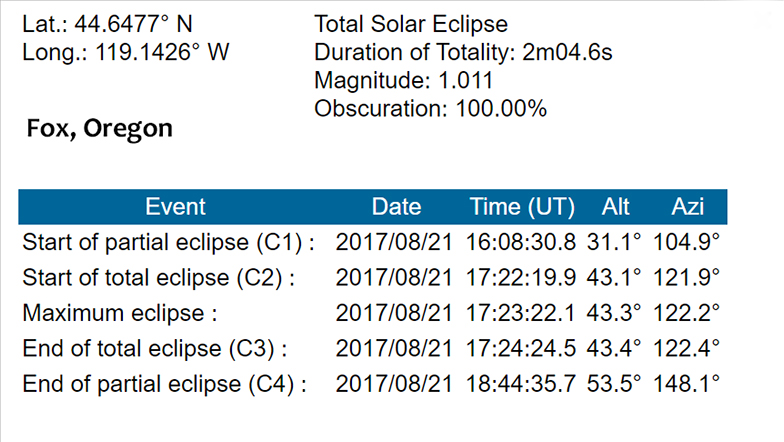Click the Azi column header
The width and height of the screenshot is (784, 442).
pyautogui.click(x=688, y=207)
